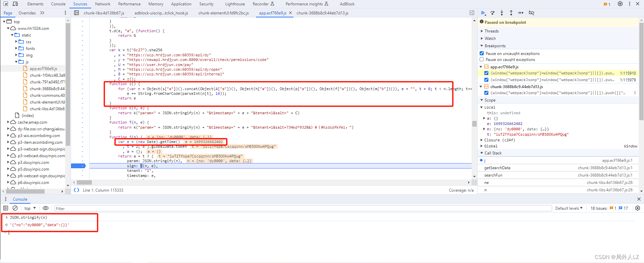Click the Step button in debugger toolbar
Viewport: 644px width, 263px height.
521,13
